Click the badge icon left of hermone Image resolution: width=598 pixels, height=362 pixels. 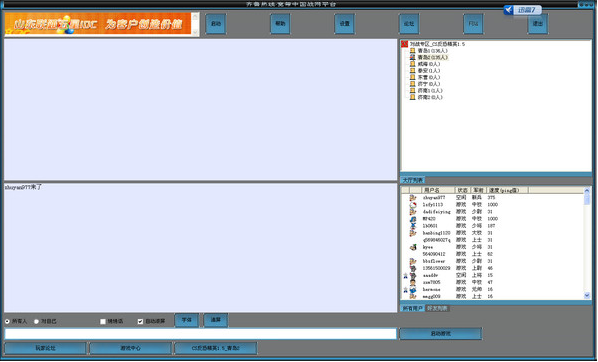[405, 290]
